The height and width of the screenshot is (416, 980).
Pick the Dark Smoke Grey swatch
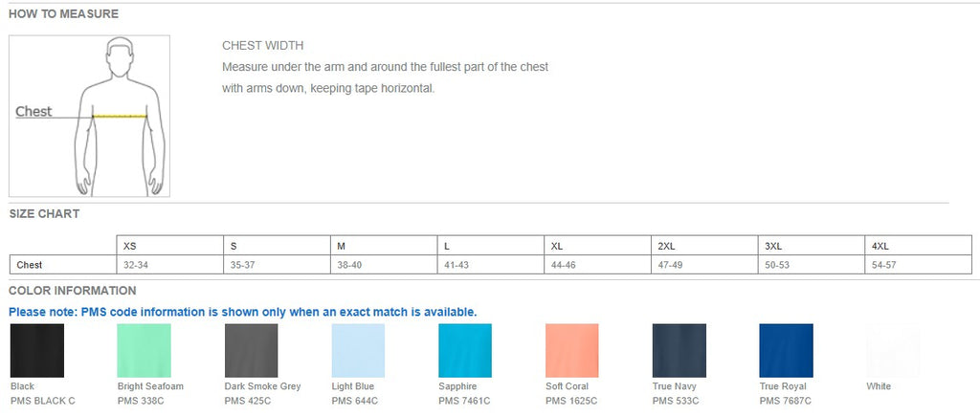[x=252, y=350]
